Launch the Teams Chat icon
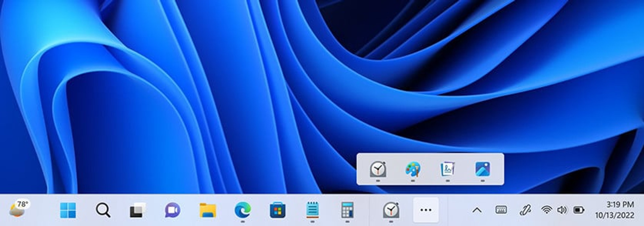Screen dimensions: 644x226 (172, 210)
